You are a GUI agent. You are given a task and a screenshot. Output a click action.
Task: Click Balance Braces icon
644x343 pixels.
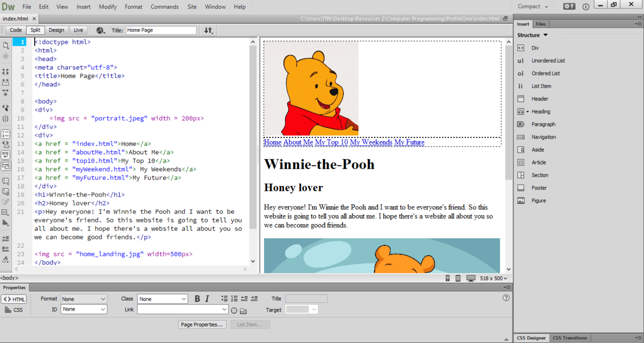pyautogui.click(x=6, y=119)
